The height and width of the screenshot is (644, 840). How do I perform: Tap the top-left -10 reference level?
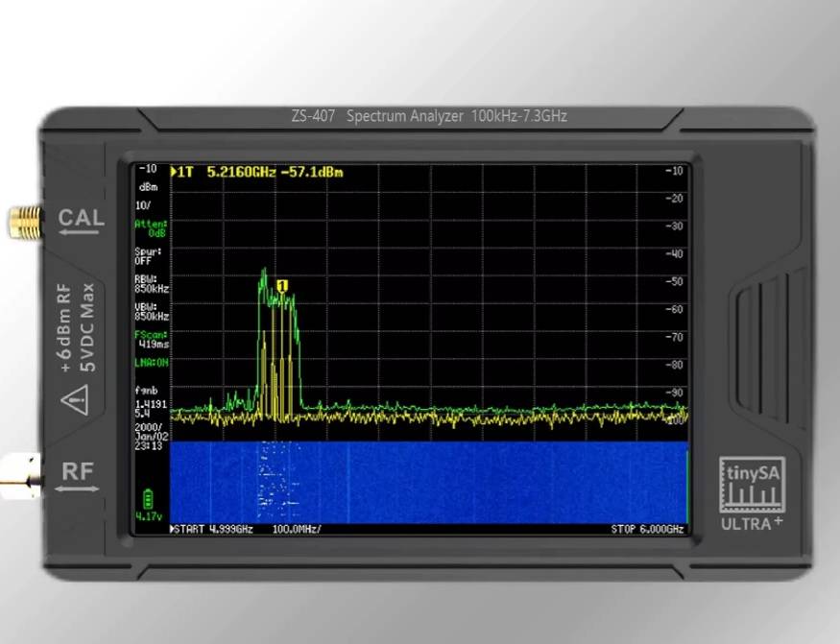pyautogui.click(x=148, y=169)
